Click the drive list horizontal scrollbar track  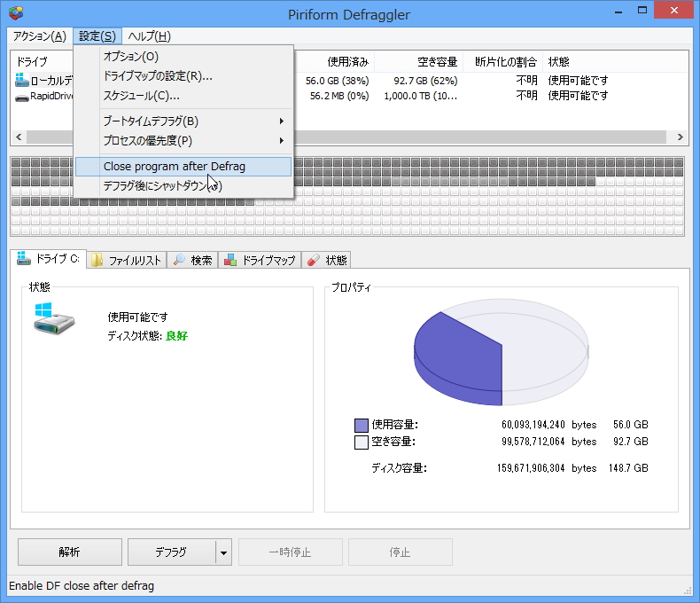click(x=482, y=137)
